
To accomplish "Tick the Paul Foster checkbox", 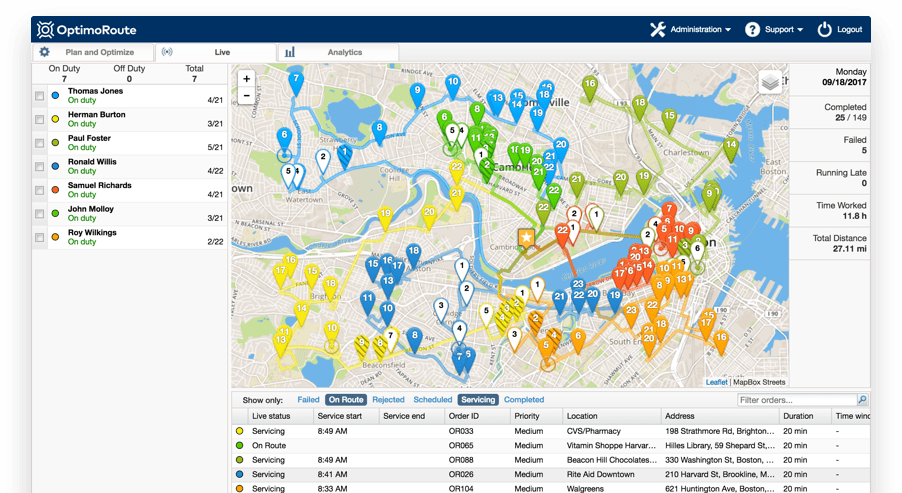I will tap(39, 143).
